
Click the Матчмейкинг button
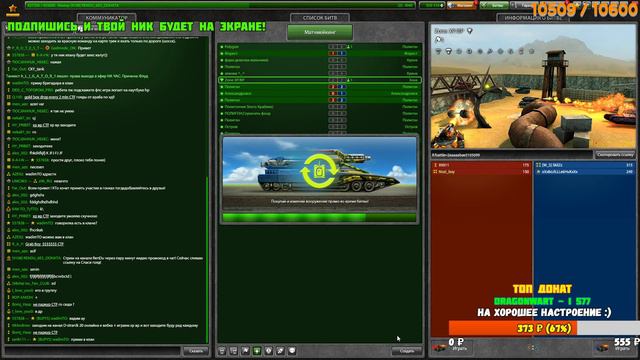320,32
